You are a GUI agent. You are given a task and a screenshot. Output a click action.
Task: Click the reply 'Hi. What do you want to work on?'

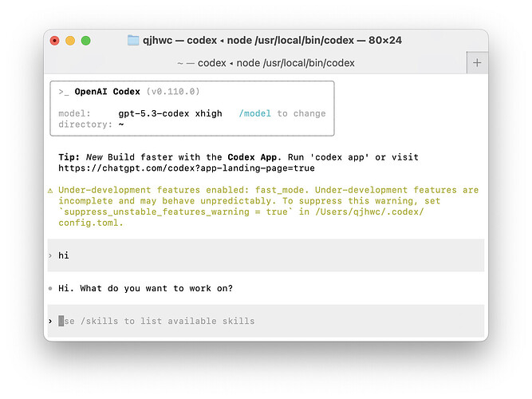click(x=145, y=288)
